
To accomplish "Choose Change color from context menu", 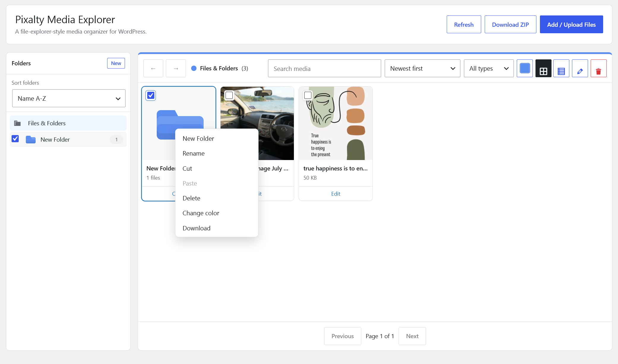I will pos(217,213).
